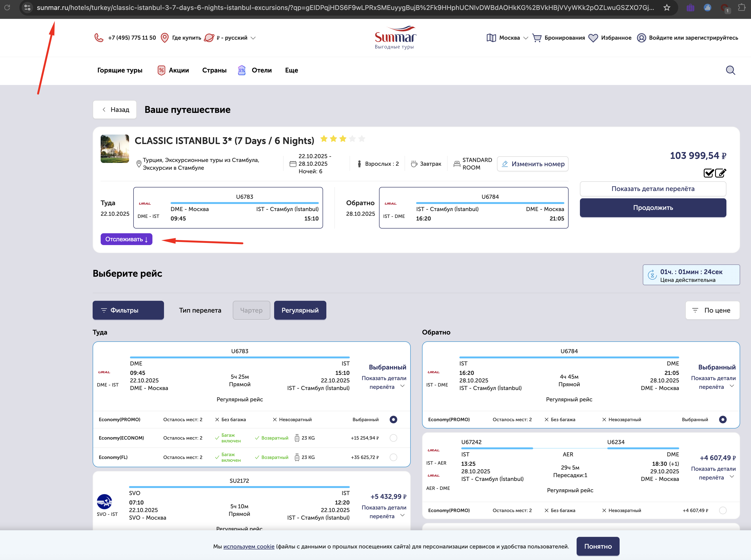This screenshot has width=751, height=560.
Task: Click the Track (Отслеживать) button
Action: (126, 239)
